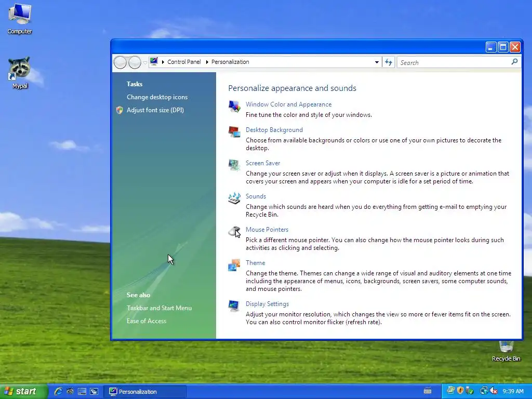Click the shield icon beside Adjust font size
The width and height of the screenshot is (532, 399).
click(x=119, y=110)
